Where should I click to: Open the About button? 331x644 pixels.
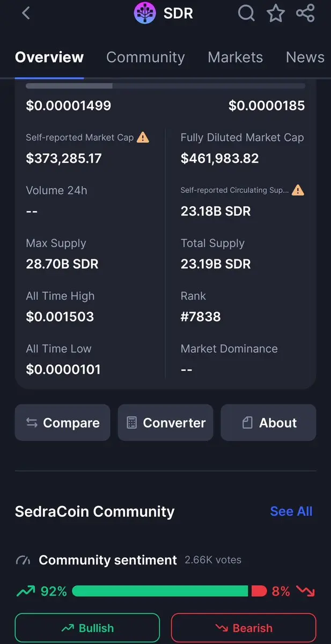coord(269,423)
